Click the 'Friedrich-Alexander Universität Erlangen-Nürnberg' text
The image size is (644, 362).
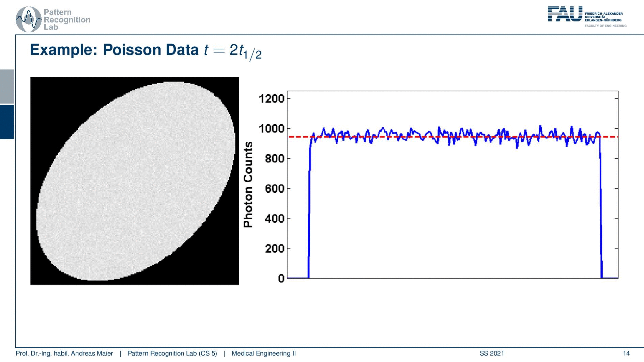(603, 17)
